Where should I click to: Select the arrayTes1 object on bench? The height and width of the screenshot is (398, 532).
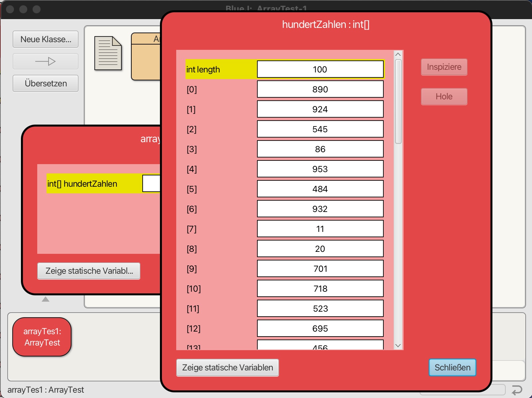tap(42, 337)
